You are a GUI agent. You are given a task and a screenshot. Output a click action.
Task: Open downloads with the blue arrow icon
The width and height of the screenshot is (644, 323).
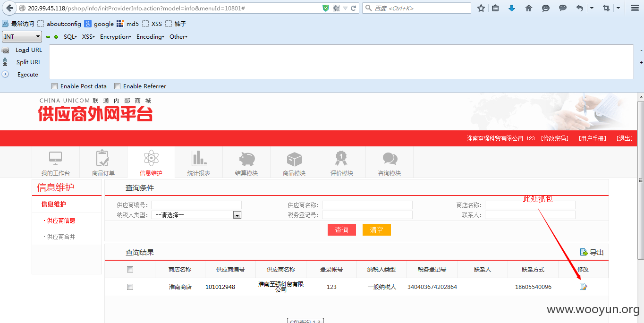[512, 8]
